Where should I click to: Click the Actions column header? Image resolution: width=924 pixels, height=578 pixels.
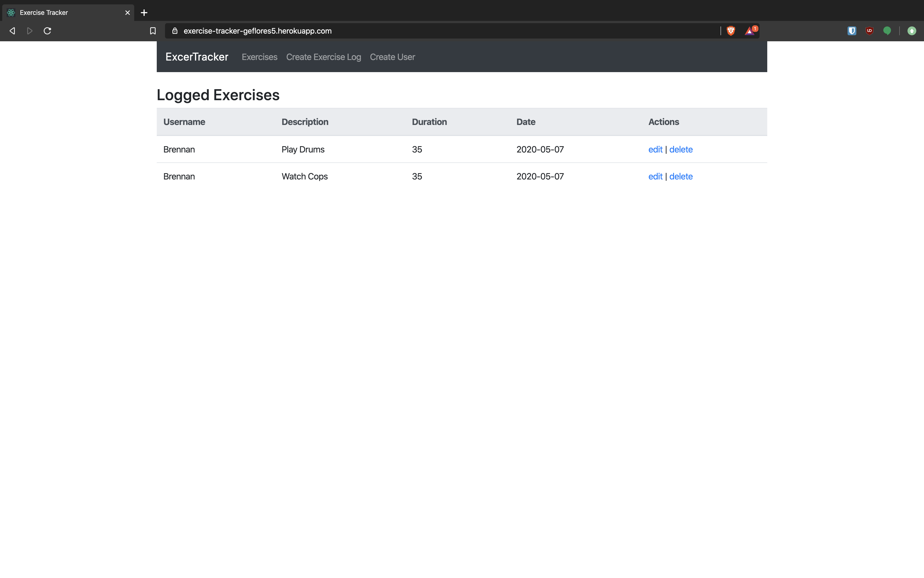[664, 122]
